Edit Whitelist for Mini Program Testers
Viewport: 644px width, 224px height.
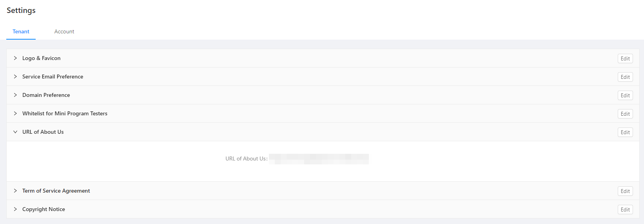pos(625,114)
